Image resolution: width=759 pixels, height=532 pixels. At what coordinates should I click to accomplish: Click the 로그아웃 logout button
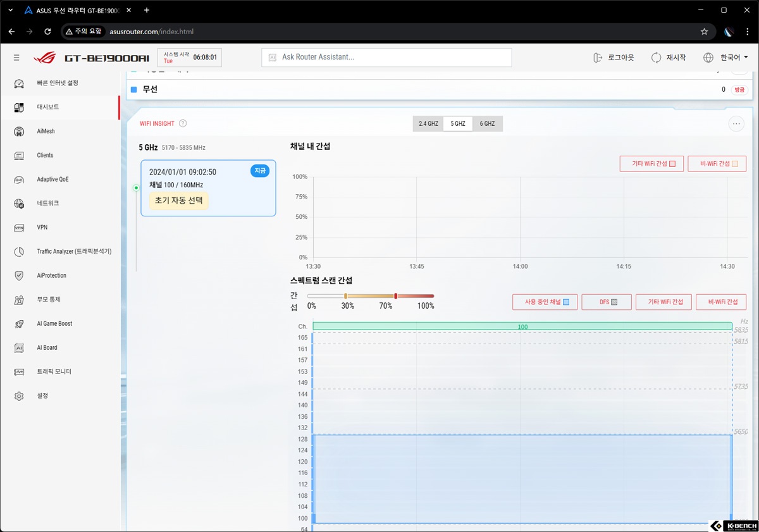(614, 58)
